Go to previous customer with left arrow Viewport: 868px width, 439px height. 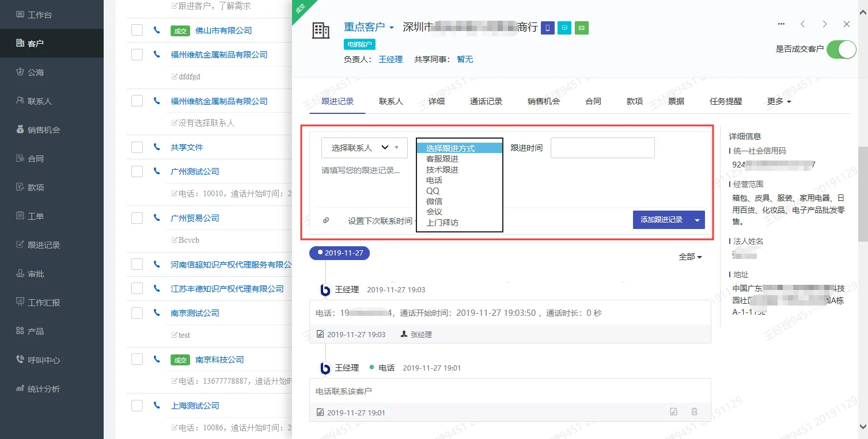coord(803,24)
